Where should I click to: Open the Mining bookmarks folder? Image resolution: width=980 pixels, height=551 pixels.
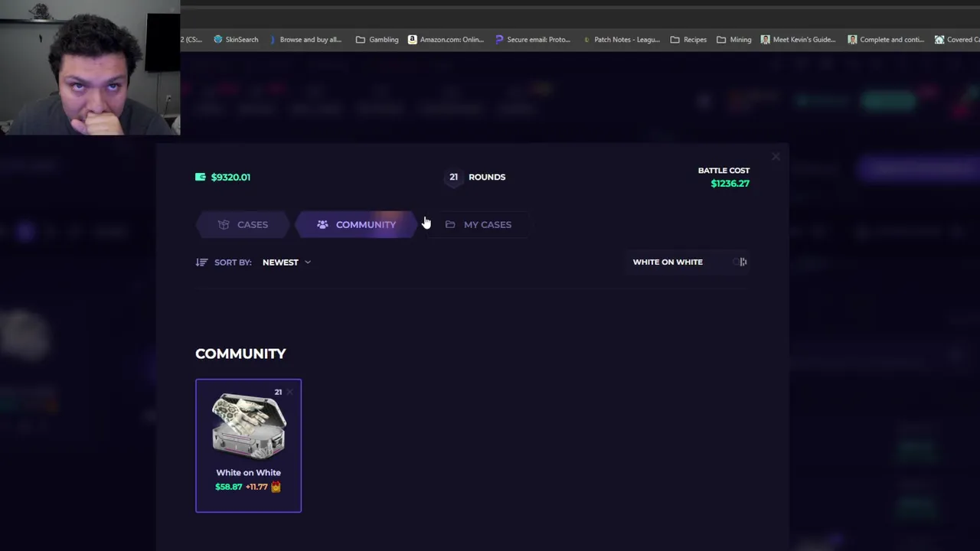pyautogui.click(x=733, y=39)
